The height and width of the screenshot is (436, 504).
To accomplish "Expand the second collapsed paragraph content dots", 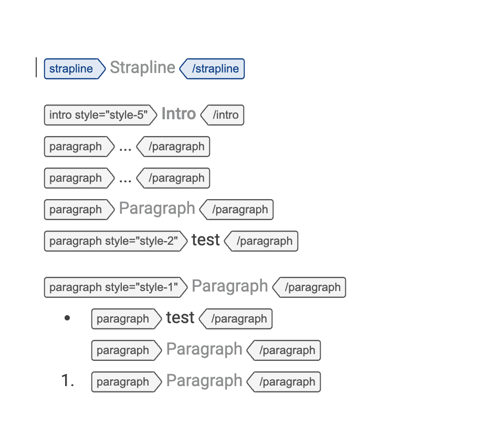I will coord(125,178).
